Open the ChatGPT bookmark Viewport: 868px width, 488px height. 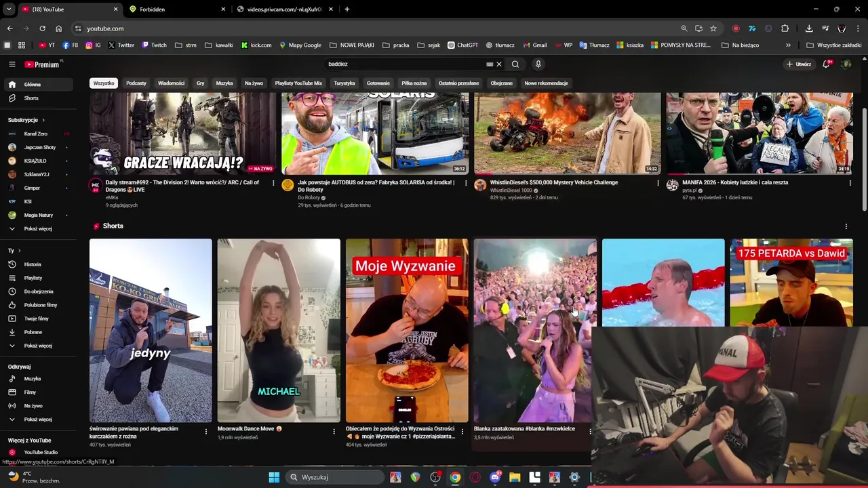coord(463,45)
